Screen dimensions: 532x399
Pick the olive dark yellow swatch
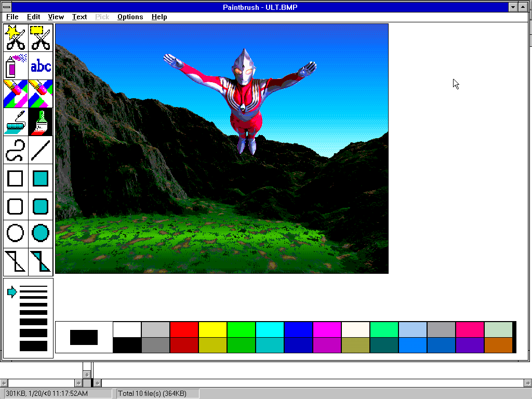212,345
